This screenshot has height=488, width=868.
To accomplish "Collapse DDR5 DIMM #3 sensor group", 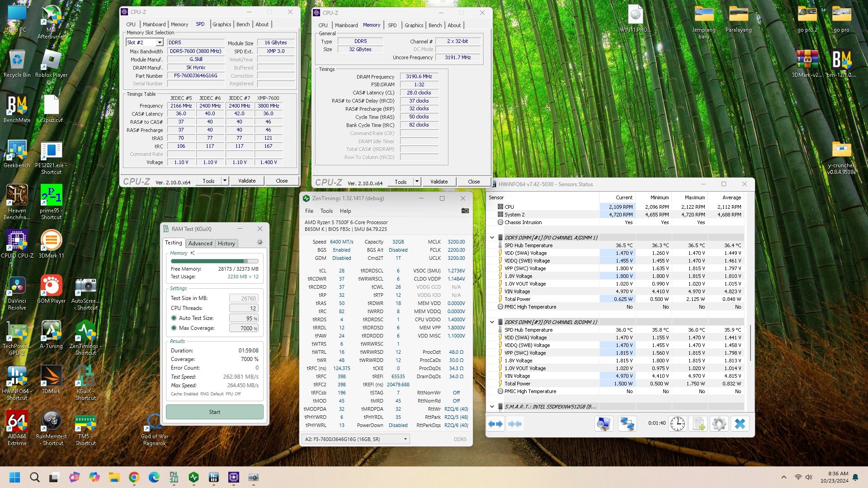I will 492,322.
